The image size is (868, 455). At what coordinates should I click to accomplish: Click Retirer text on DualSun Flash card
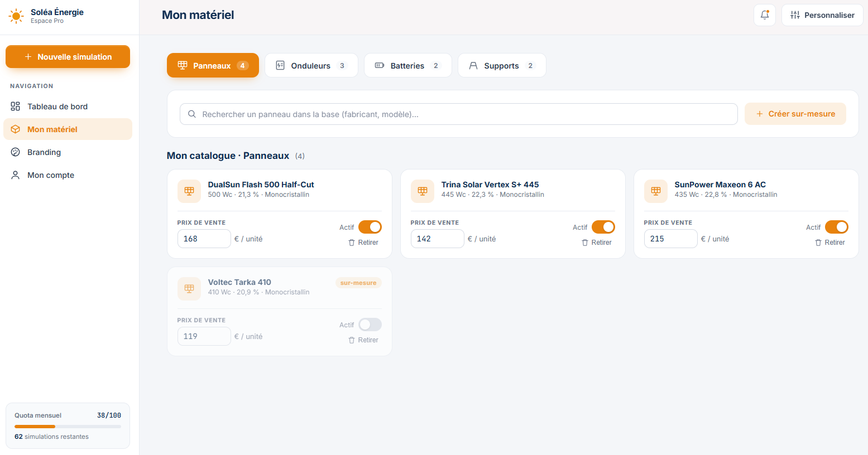[x=368, y=243]
